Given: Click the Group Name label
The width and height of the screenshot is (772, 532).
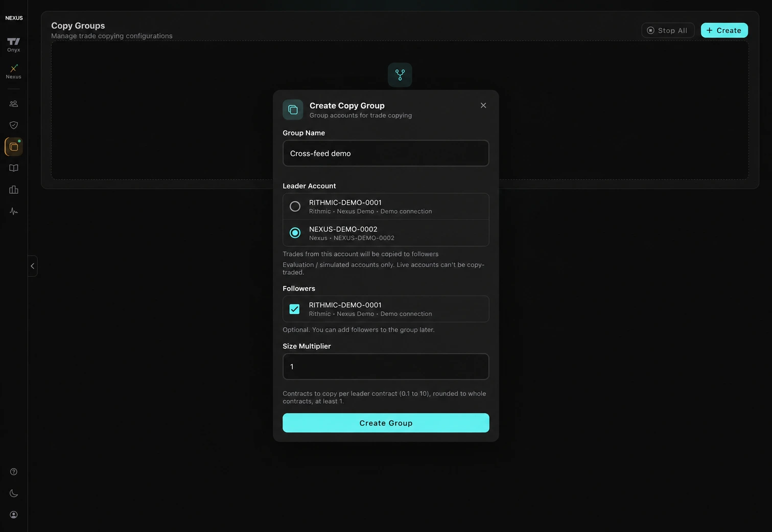Looking at the screenshot, I should pyautogui.click(x=303, y=133).
